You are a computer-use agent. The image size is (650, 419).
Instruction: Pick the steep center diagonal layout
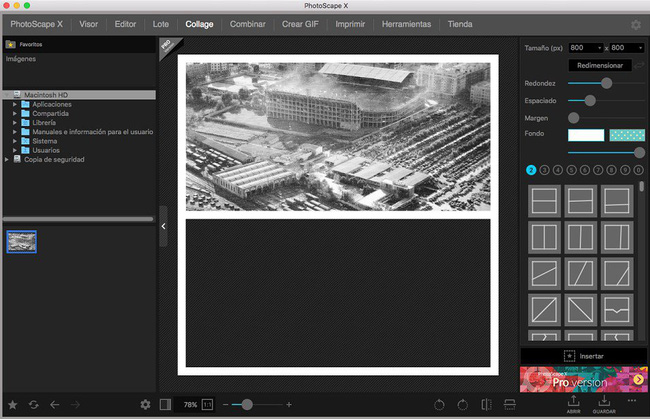580,274
